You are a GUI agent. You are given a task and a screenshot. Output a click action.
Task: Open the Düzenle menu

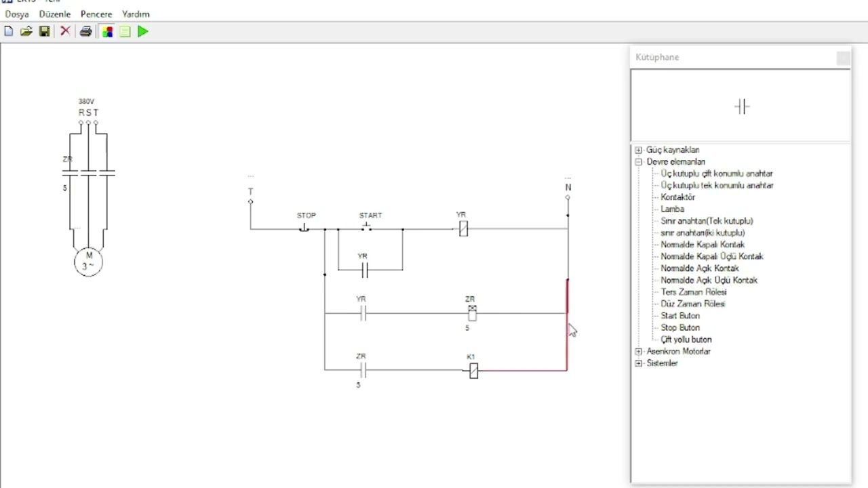point(55,14)
